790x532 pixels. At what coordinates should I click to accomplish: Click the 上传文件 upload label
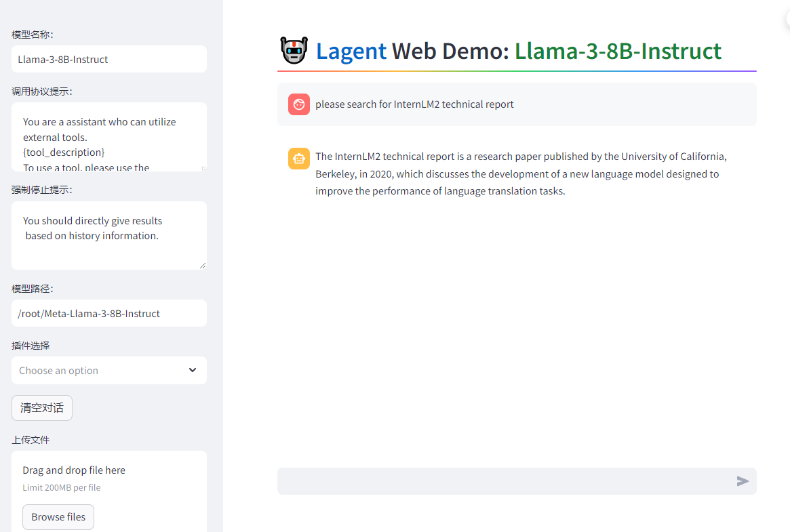[x=31, y=440]
